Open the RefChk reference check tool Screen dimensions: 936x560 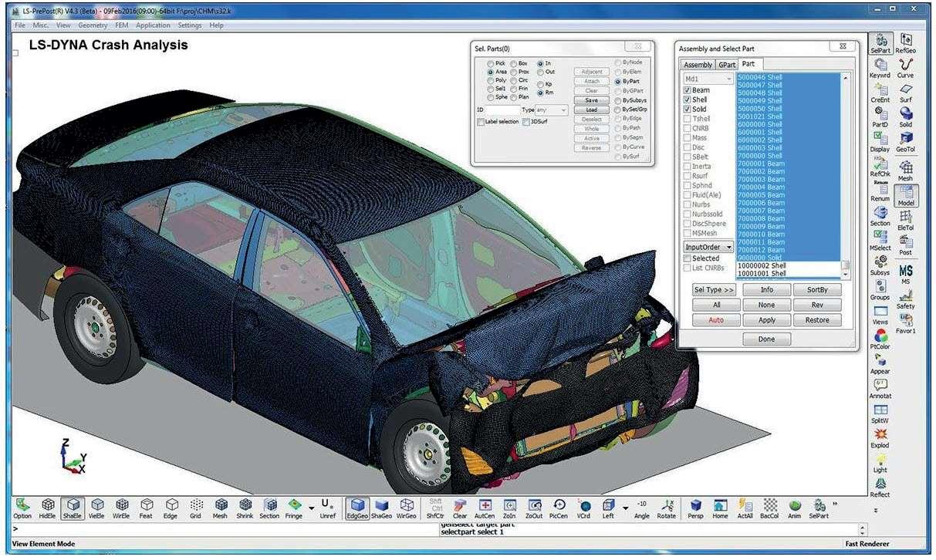coord(880,167)
